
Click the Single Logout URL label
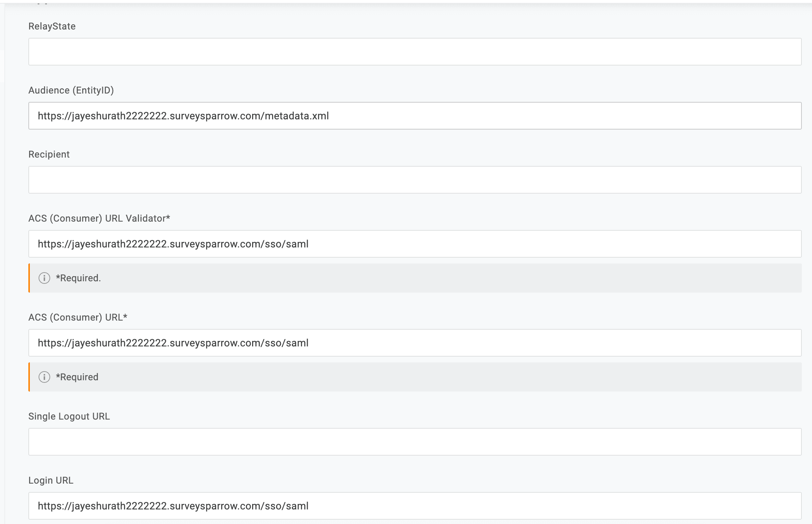pos(69,416)
